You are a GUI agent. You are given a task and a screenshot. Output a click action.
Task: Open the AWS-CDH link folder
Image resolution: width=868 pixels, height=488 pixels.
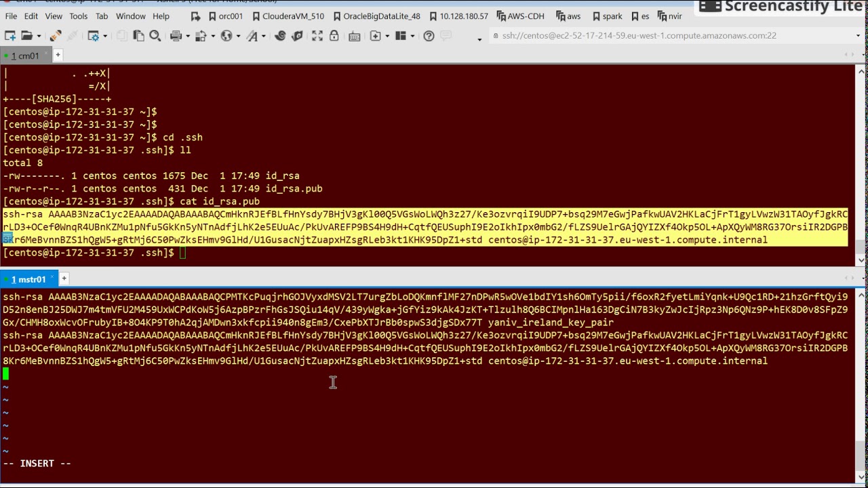click(521, 16)
